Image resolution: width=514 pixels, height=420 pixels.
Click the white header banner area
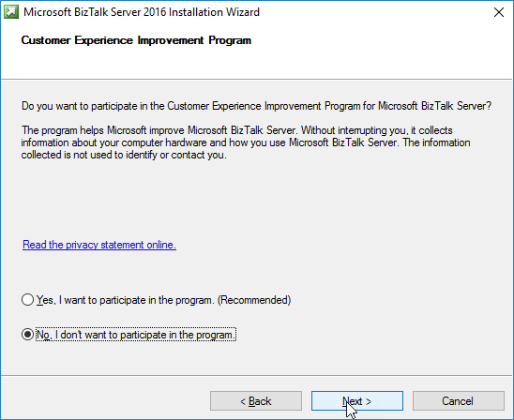tap(360, 55)
